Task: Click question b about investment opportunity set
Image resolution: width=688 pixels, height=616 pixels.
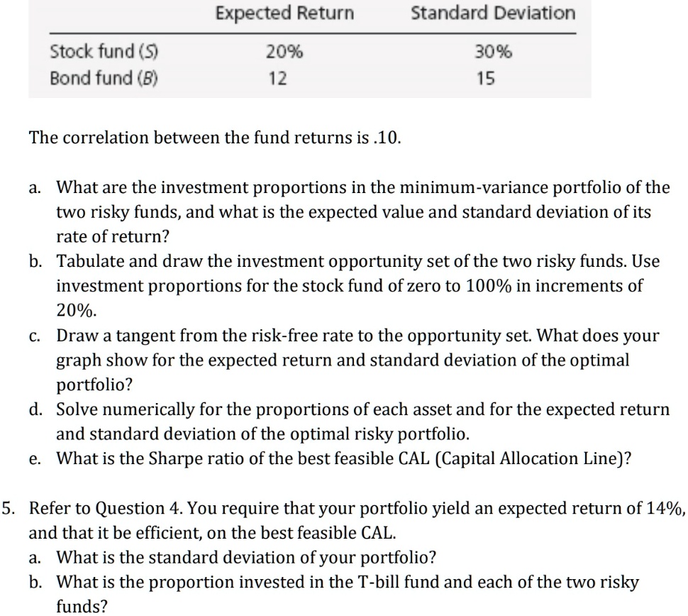Action: coord(345,286)
